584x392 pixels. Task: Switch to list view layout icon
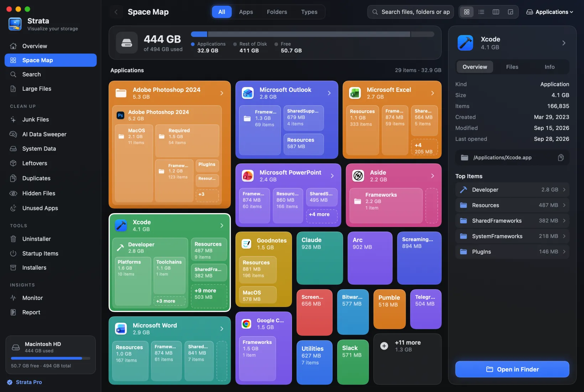[481, 12]
